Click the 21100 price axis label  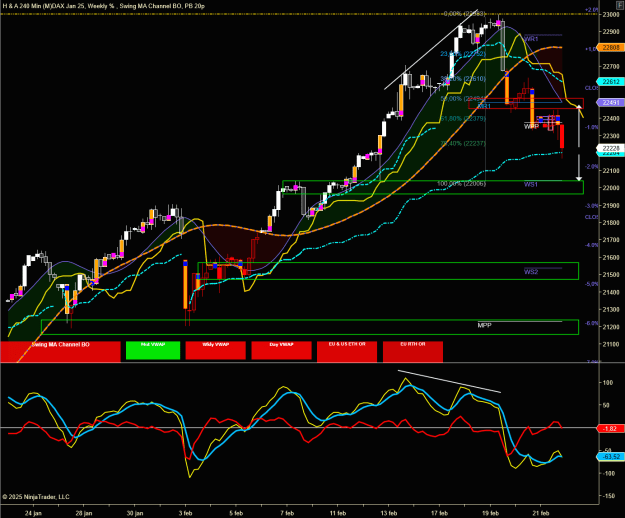[x=611, y=344]
